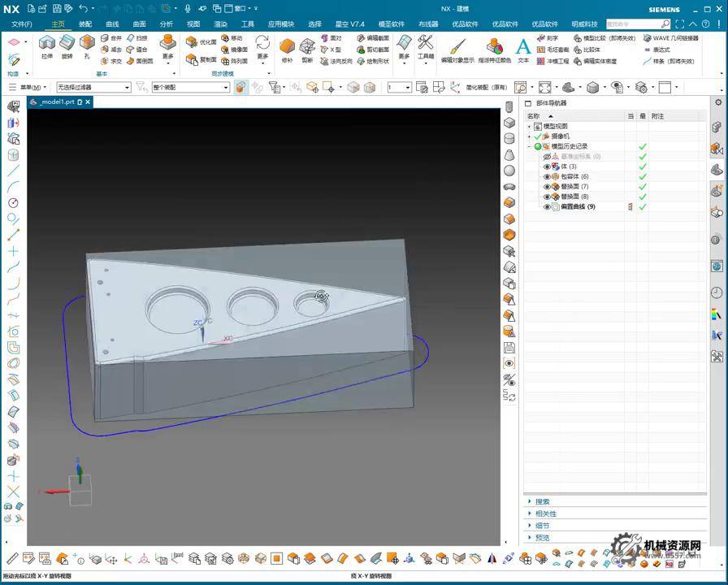Switch to the 曲线 ribbon tab
This screenshot has height=585, width=728.
coord(112,24)
